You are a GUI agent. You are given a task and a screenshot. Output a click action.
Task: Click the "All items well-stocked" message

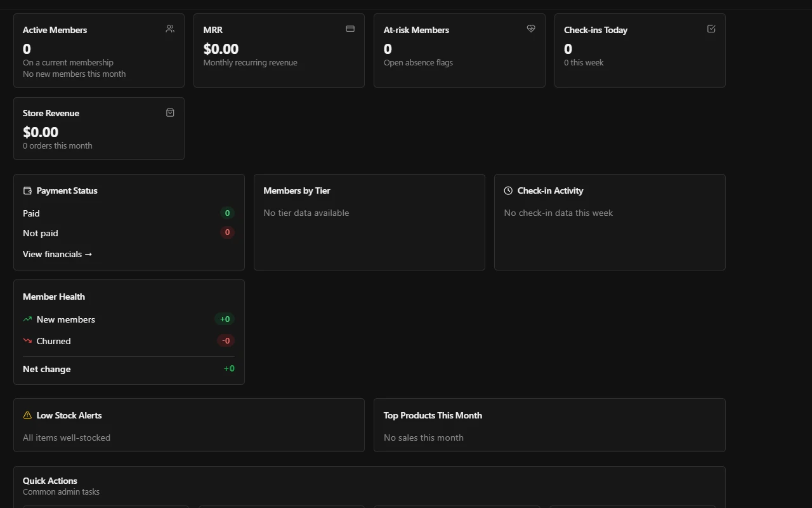point(67,438)
